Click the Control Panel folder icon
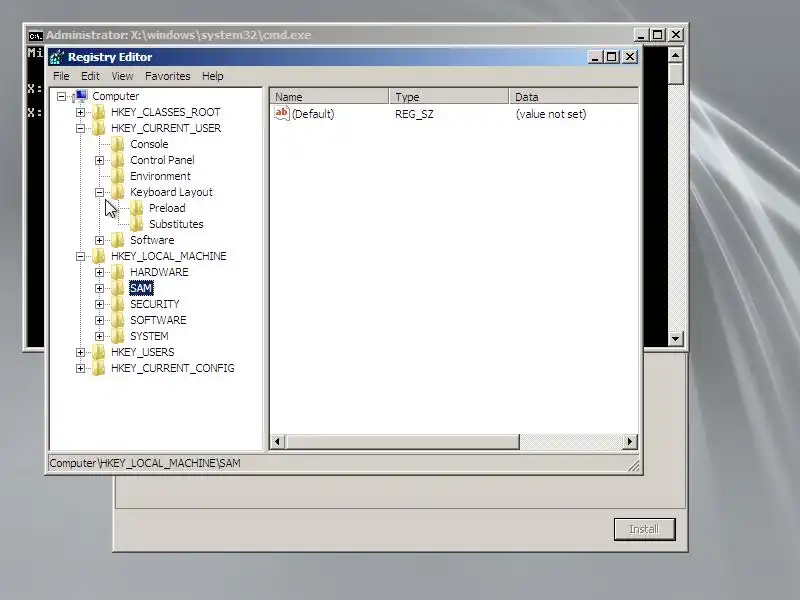 [117, 160]
